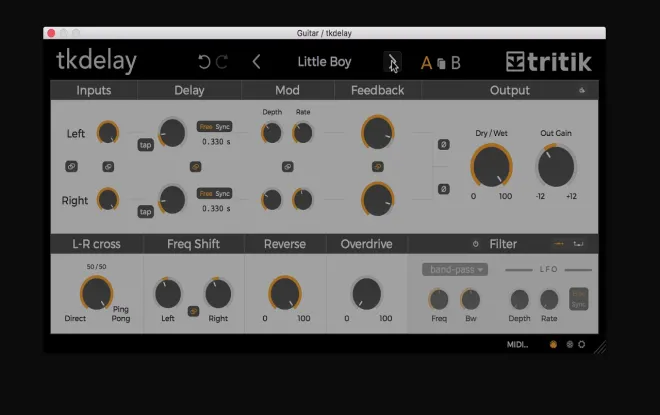The image size is (660, 415).
Task: Go to previous preset with left chevron
Action: (256, 62)
